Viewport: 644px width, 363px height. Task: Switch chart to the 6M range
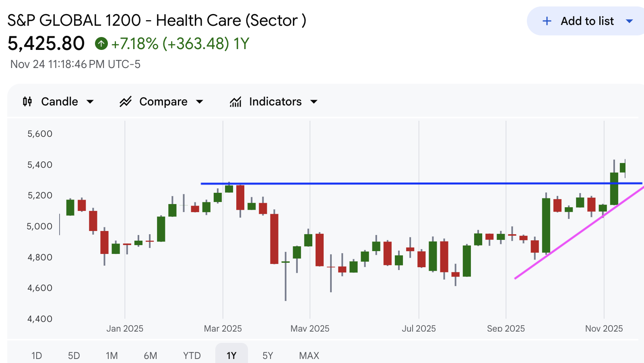tap(150, 355)
